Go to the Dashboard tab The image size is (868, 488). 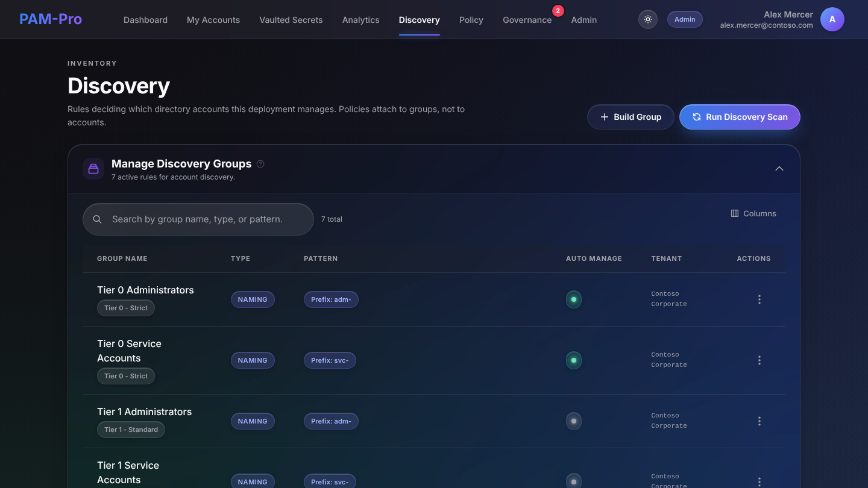coord(146,20)
